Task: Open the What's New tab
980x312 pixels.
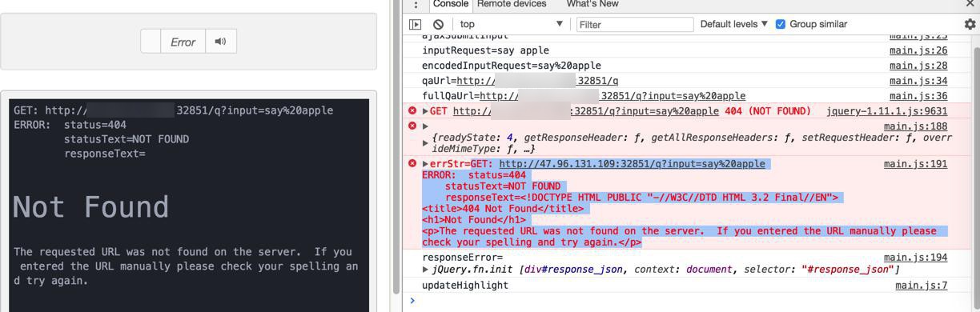Action: point(592,4)
